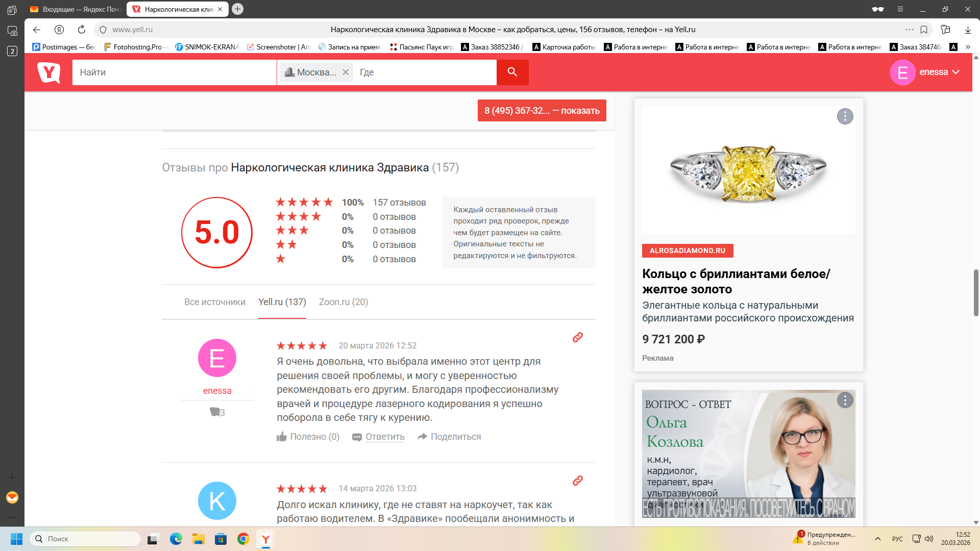
Task: Open options on Ольга Козлова ad
Action: coord(845,400)
